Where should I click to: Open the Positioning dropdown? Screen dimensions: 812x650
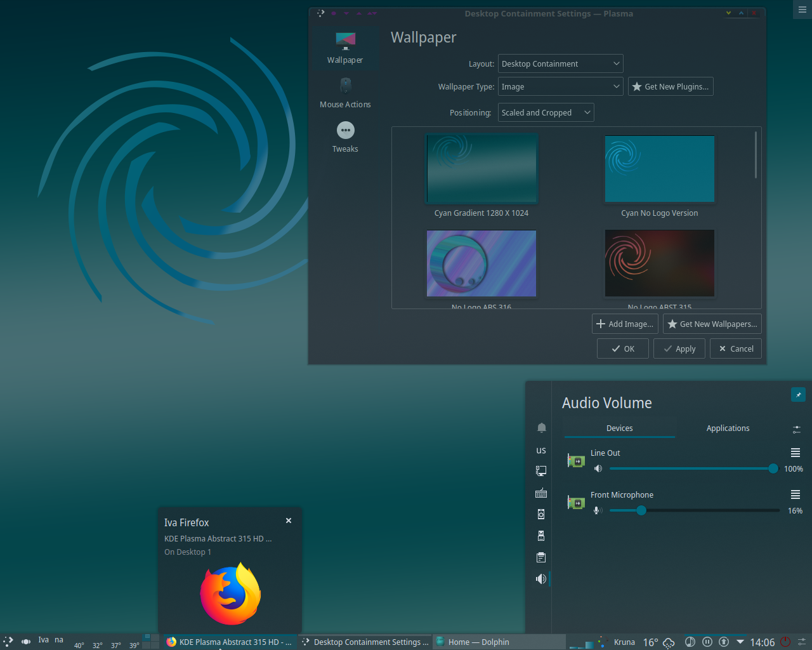(546, 113)
